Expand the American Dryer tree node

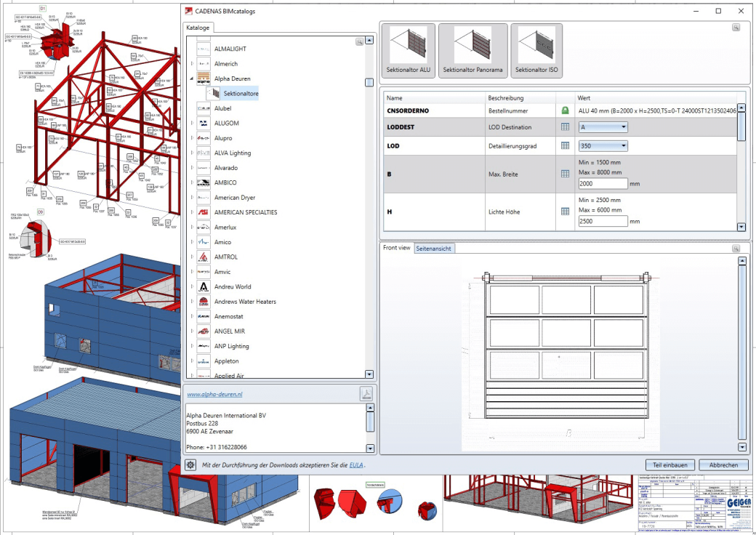click(192, 198)
